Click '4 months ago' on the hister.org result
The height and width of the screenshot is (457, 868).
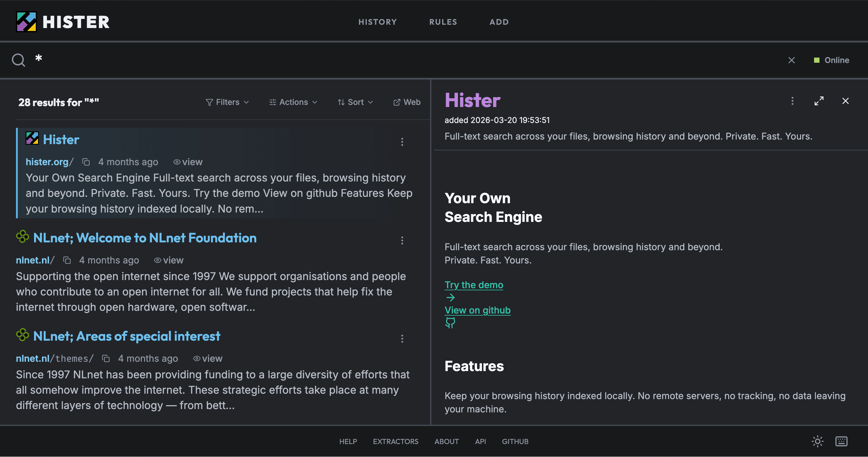tap(128, 162)
